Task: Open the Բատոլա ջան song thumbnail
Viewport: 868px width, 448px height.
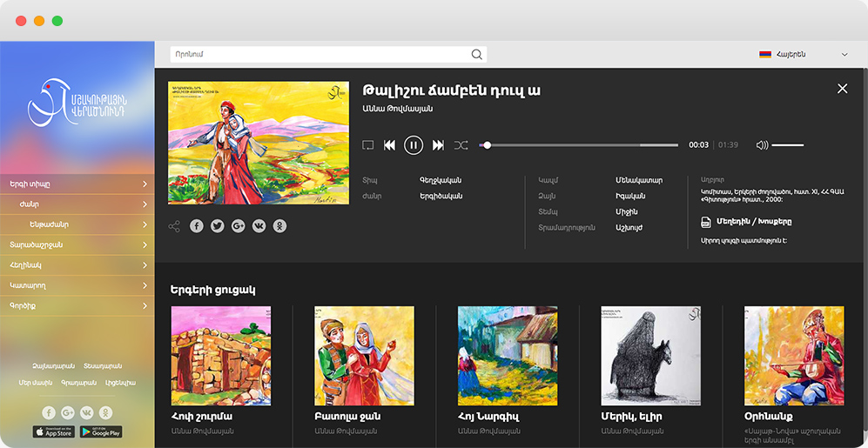Action: [x=364, y=356]
